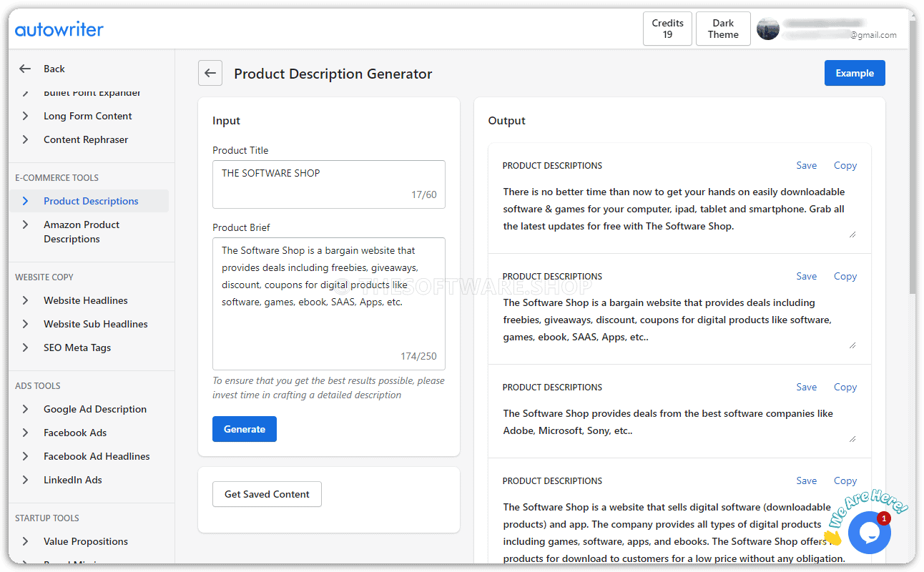This screenshot has height=572, width=924.
Task: Open Value Propositions tool
Action: coord(86,541)
